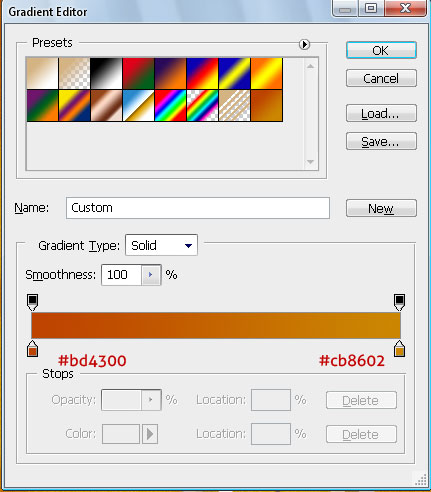Select the right color stop #cb8602
431x492 pixels.
(399, 349)
